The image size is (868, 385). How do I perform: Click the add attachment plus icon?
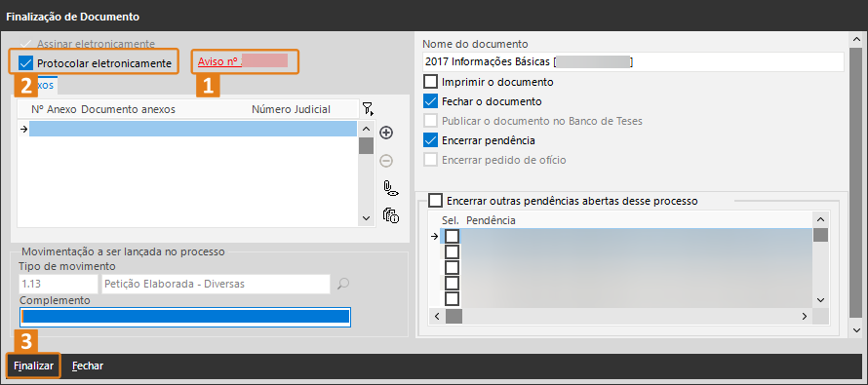tap(386, 133)
